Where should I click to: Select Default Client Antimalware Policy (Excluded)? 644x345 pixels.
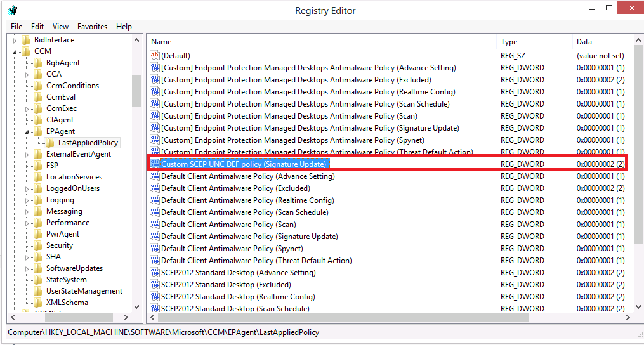[235, 188]
